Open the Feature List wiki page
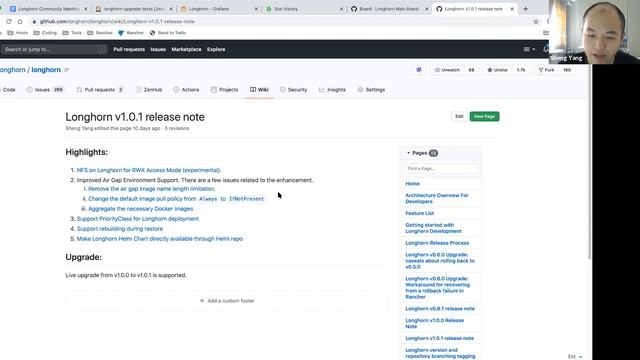Viewport: 640px width, 360px height. 420,213
